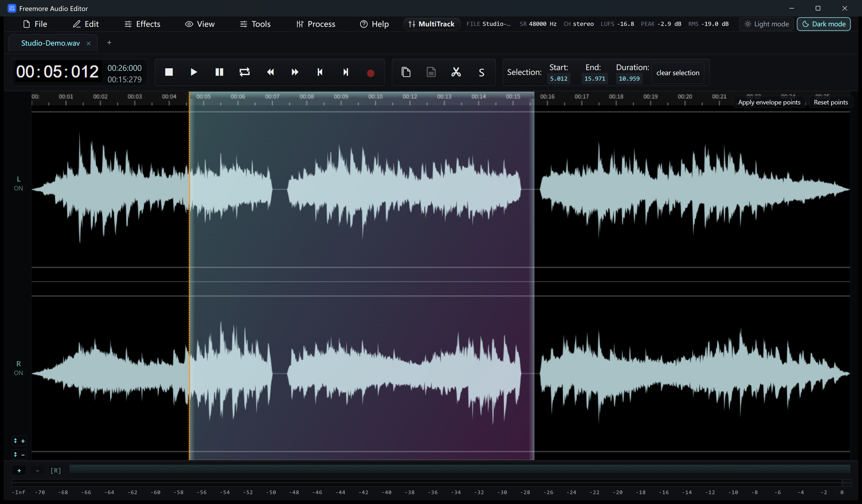Click the rewind icon
The width and height of the screenshot is (862, 504).
270,72
